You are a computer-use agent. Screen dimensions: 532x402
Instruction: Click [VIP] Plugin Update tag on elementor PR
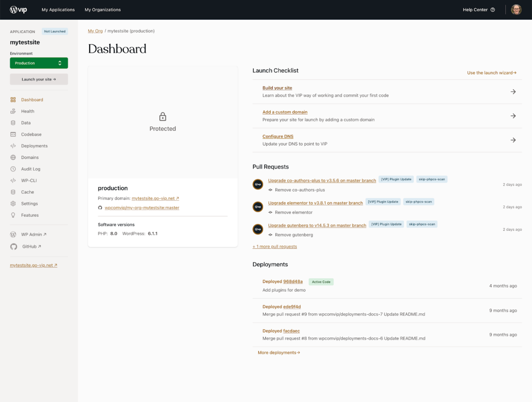click(x=383, y=202)
